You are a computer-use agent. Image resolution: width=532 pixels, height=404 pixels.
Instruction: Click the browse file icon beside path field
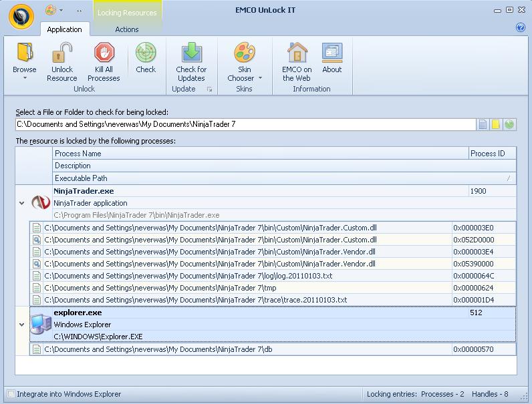[483, 124]
